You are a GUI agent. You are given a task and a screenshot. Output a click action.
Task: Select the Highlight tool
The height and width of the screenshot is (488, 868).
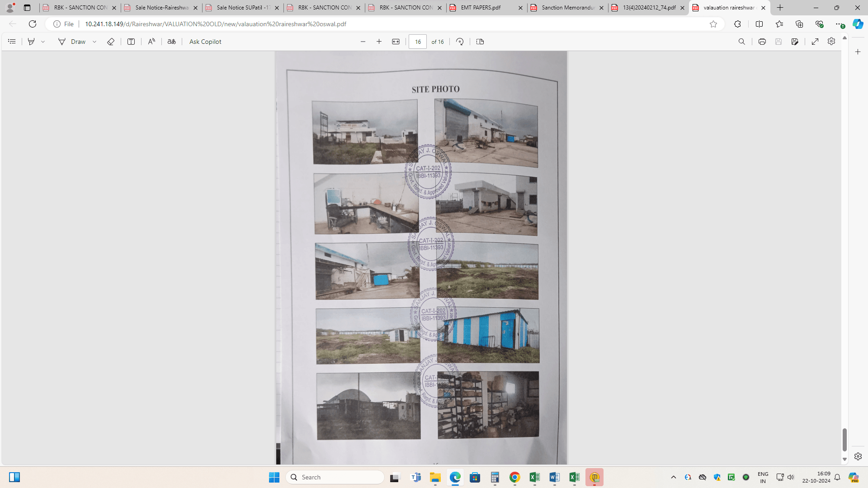(31, 42)
